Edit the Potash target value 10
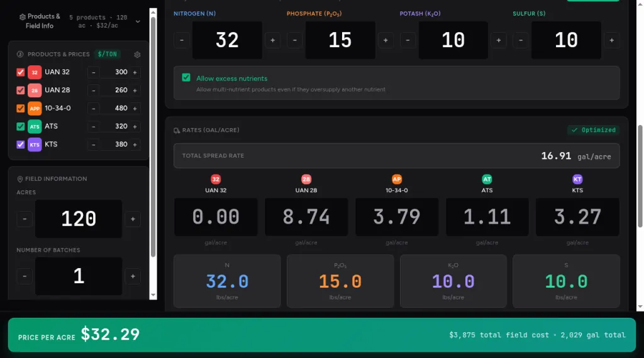644x358 pixels. (453, 40)
